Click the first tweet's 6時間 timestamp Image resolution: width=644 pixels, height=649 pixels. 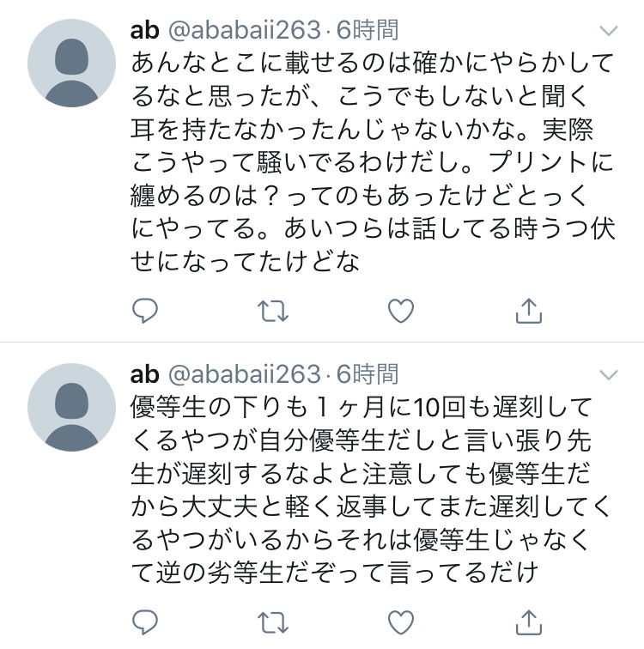[368, 31]
